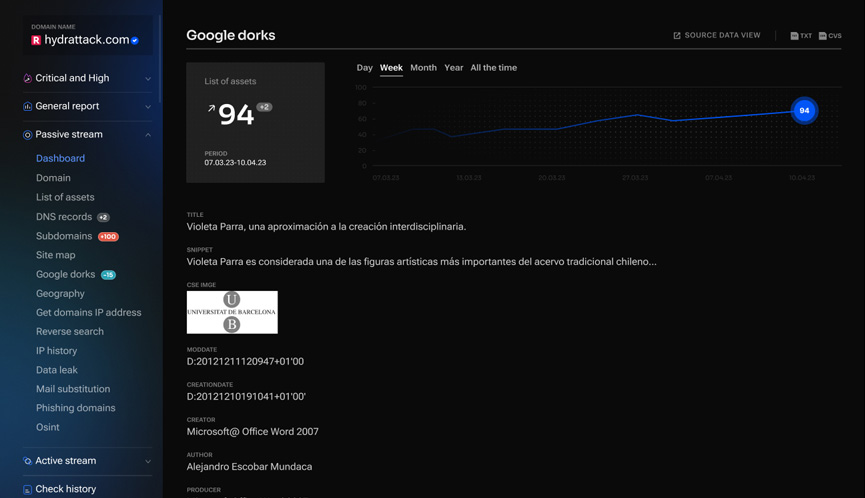Select the All the time range
865x498 pixels.
tap(493, 68)
